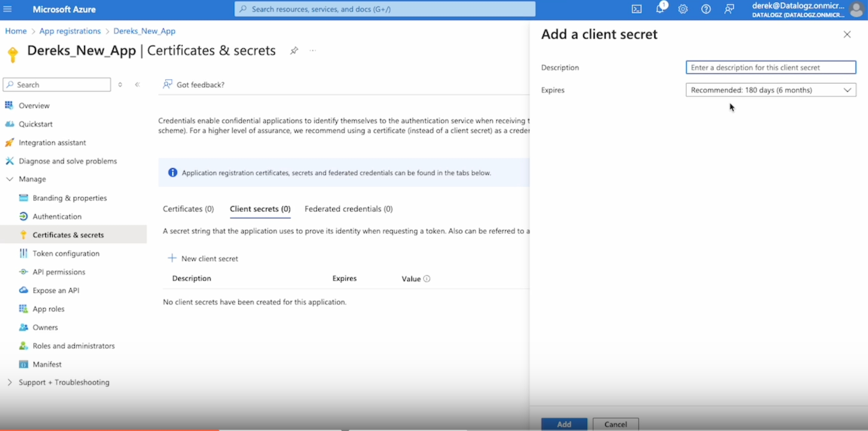Viewport: 868px width, 431px height.
Task: Collapse the sidebar with double-chevron
Action: [138, 85]
